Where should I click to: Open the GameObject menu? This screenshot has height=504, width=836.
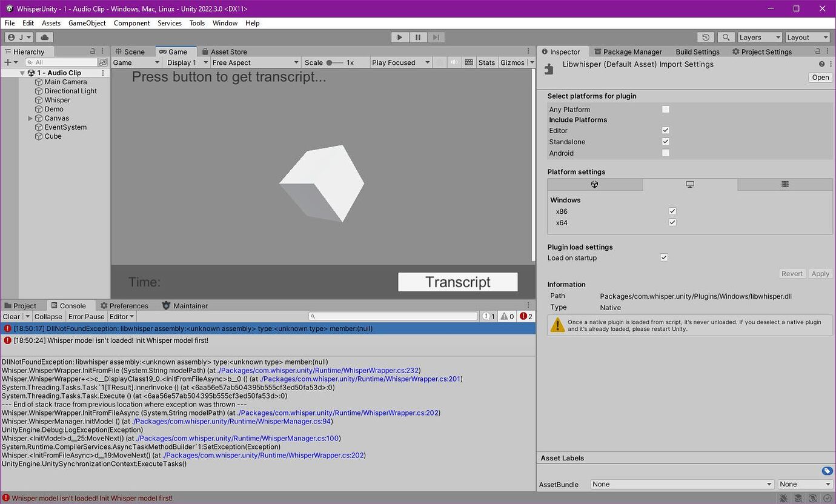[87, 23]
